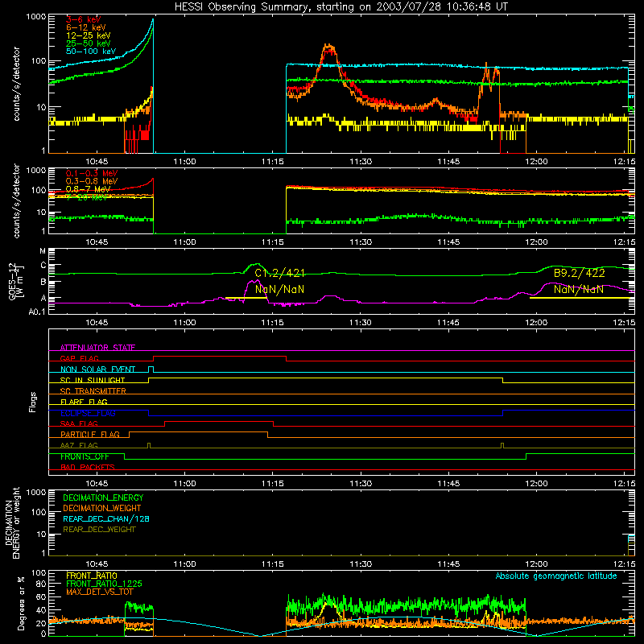Image resolution: width=644 pixels, height=644 pixels.
Task: Click the REAR_DEC_CHAN/128 legend label
Action: point(106,518)
